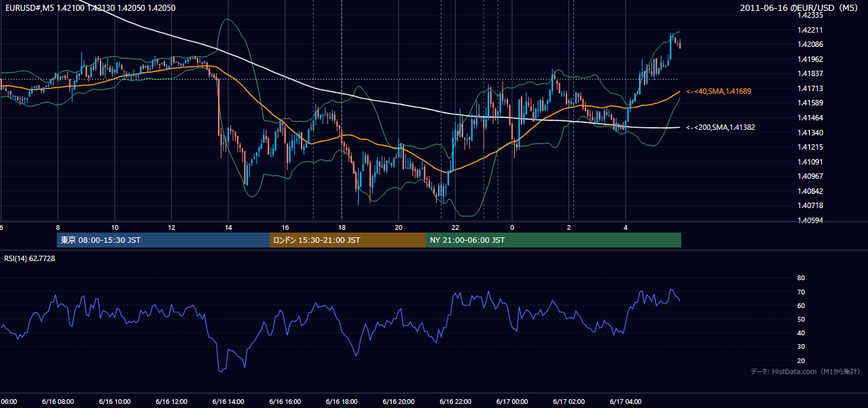Select the <-<200,SMA,1.41382 indicator label
This screenshot has height=408, width=868.
pyautogui.click(x=721, y=127)
